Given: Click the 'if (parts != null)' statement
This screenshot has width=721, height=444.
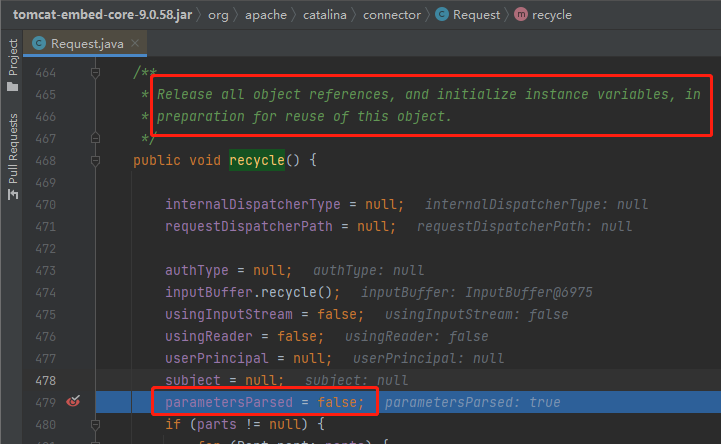Looking at the screenshot, I should tap(245, 424).
